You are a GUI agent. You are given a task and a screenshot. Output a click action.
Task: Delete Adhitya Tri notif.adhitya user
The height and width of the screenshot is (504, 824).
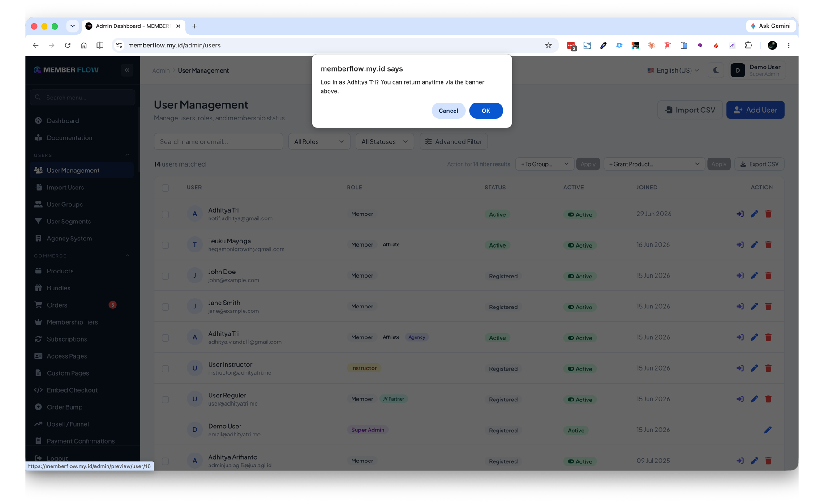point(768,214)
